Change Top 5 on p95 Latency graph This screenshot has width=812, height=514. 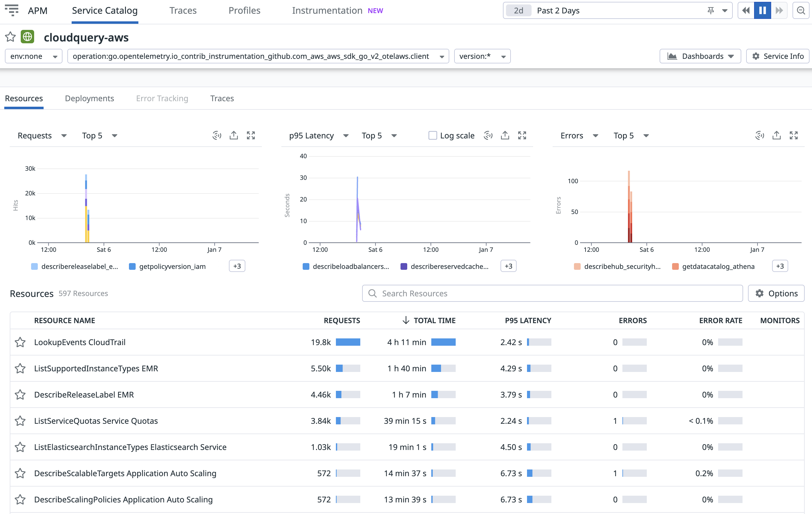[379, 136]
